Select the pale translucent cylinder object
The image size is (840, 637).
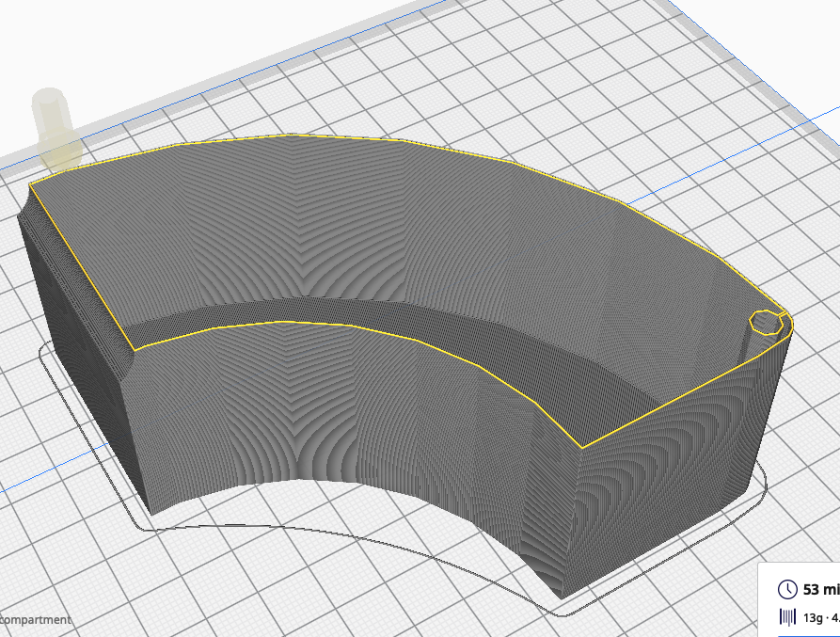click(x=55, y=129)
